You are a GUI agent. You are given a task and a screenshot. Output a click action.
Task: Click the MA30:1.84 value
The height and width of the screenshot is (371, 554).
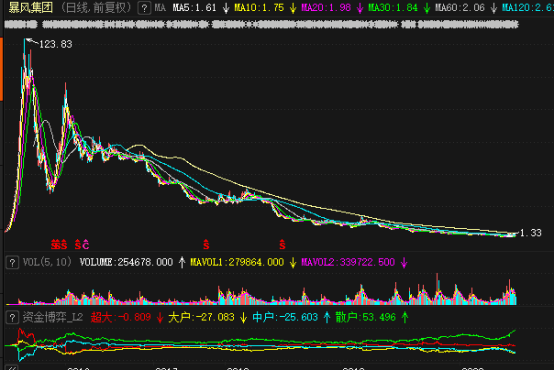coord(393,8)
